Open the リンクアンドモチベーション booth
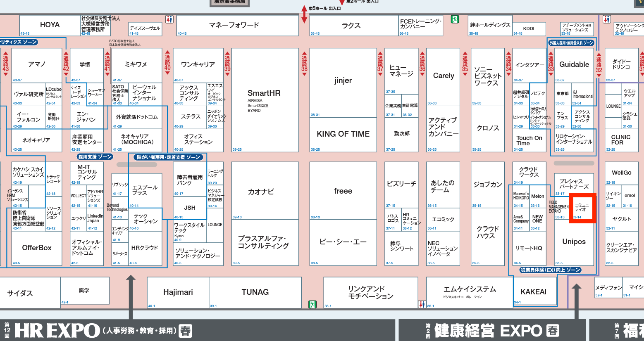Image resolution: width=644 pixels, height=341 pixels. (x=371, y=292)
